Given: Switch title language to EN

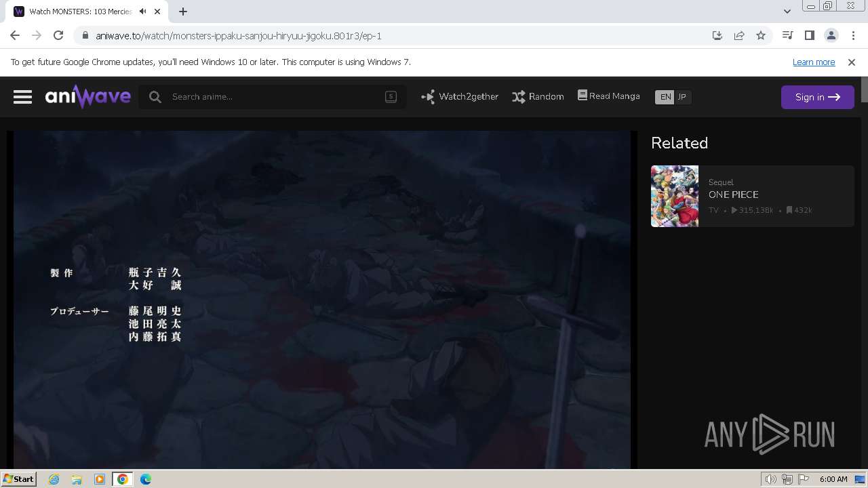Looking at the screenshot, I should point(665,97).
